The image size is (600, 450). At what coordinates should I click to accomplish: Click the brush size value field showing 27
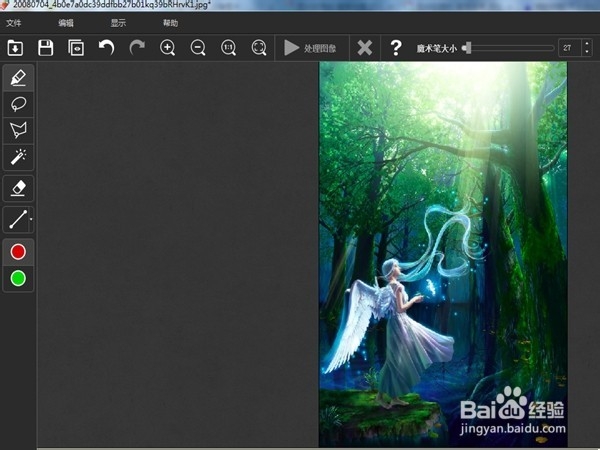(x=569, y=48)
